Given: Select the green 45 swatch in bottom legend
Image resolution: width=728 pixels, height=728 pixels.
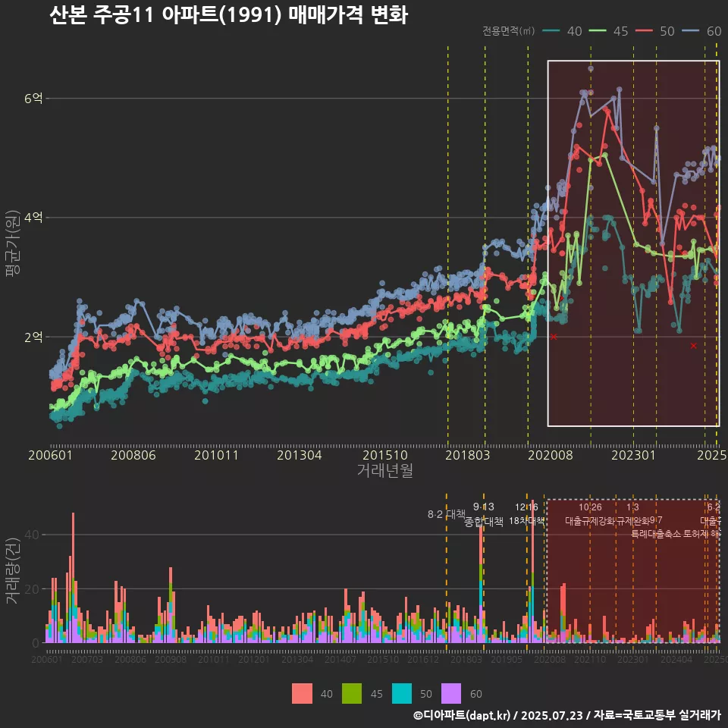Looking at the screenshot, I should pyautogui.click(x=352, y=694).
